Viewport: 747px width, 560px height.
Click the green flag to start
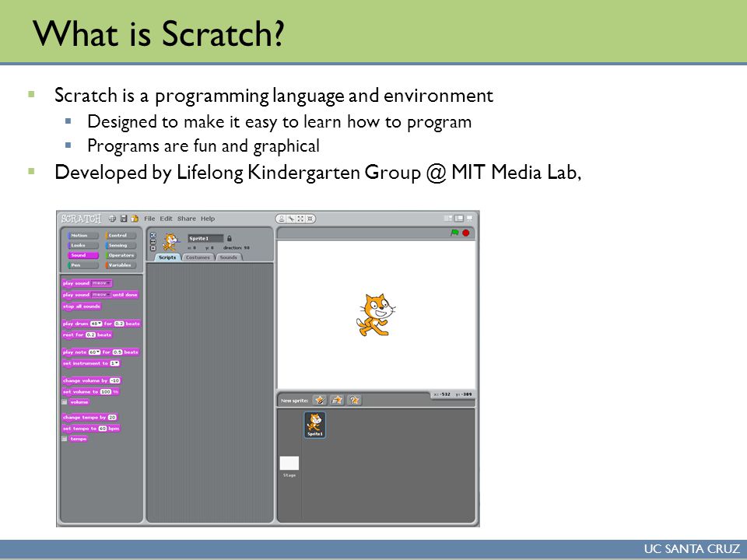[x=454, y=233]
